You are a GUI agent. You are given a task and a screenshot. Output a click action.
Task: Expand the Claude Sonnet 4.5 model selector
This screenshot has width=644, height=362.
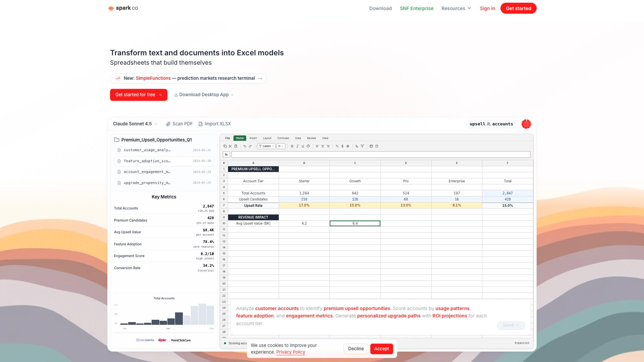135,124
